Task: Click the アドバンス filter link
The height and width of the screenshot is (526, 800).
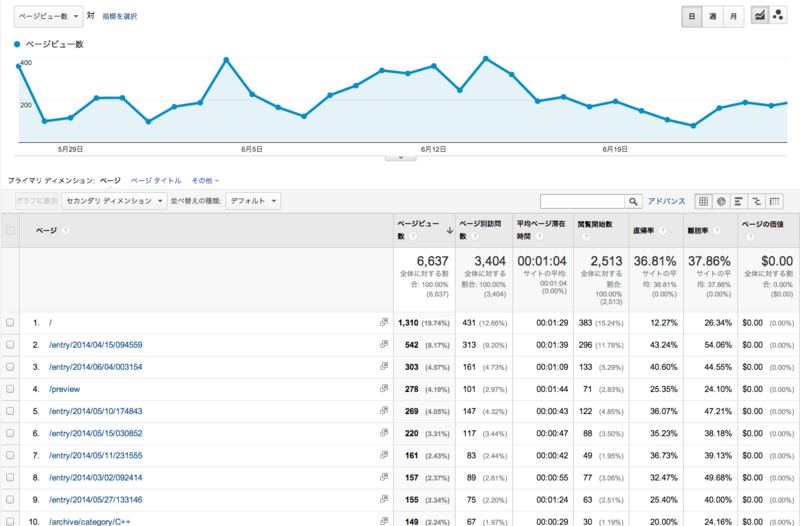Action: tap(666, 201)
